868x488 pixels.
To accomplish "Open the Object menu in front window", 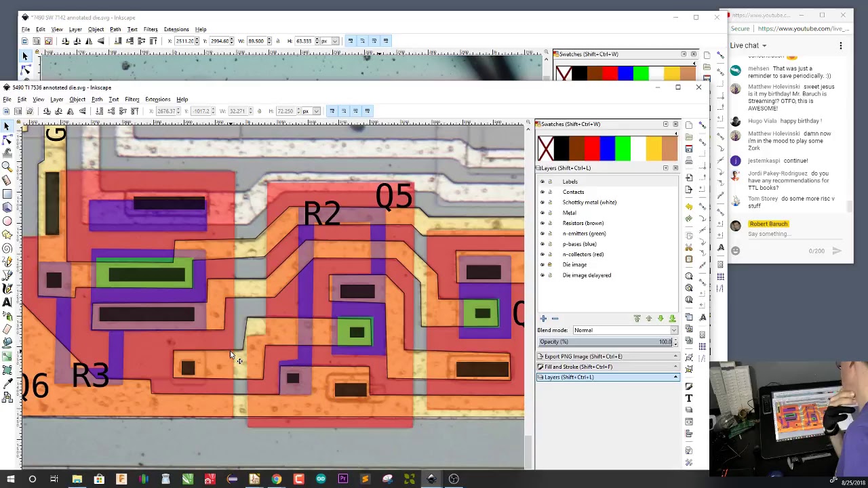I will pyautogui.click(x=77, y=100).
